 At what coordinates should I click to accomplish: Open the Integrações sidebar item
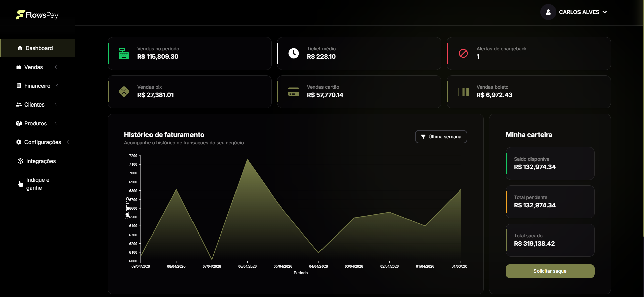pyautogui.click(x=41, y=161)
